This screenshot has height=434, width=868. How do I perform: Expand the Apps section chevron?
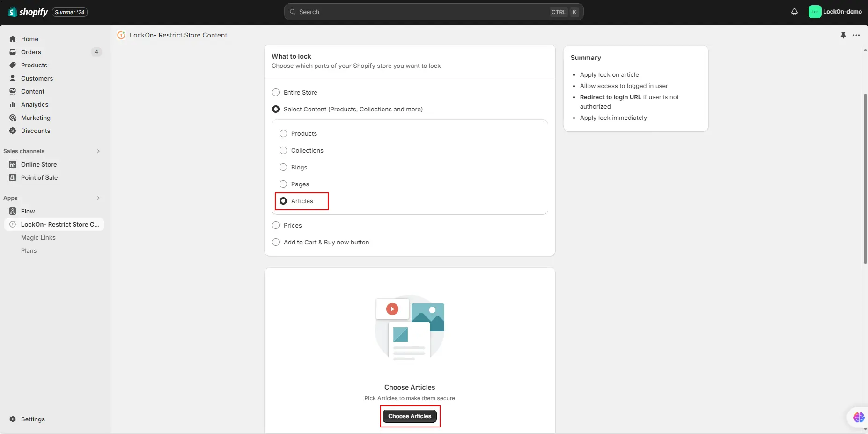tap(98, 198)
